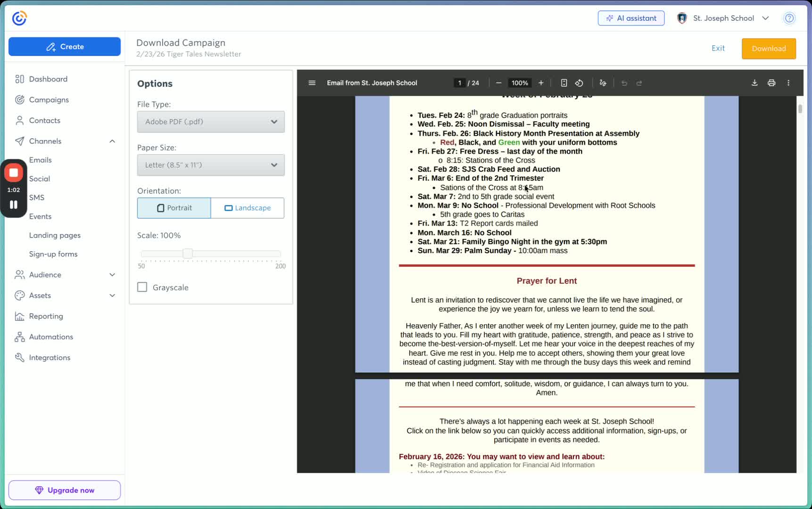812x509 pixels.
Task: Click the Scale slider handle
Action: tap(188, 254)
